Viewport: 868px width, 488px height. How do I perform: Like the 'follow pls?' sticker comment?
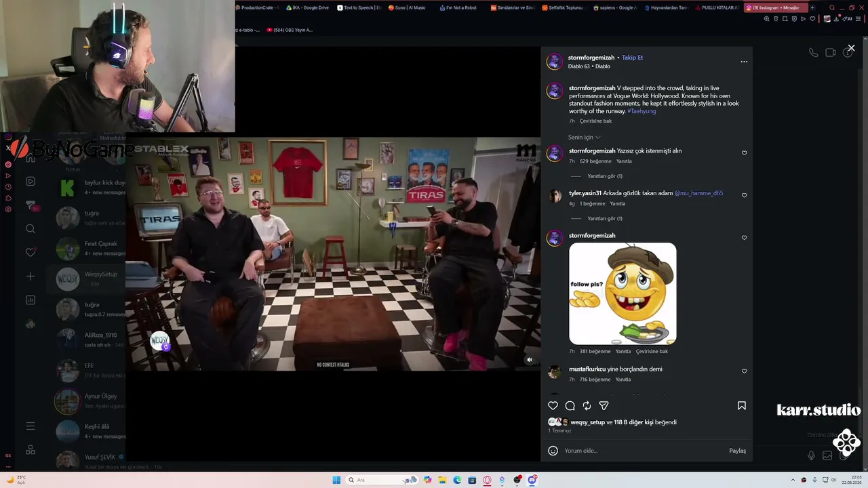click(744, 237)
